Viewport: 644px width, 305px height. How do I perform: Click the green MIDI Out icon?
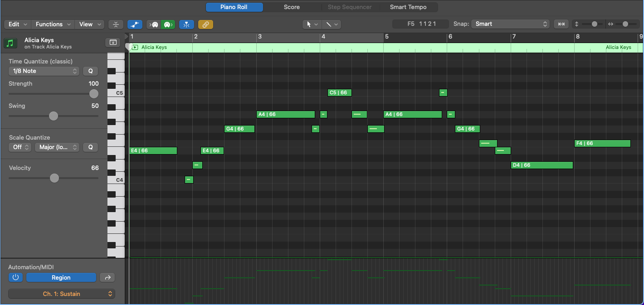168,24
